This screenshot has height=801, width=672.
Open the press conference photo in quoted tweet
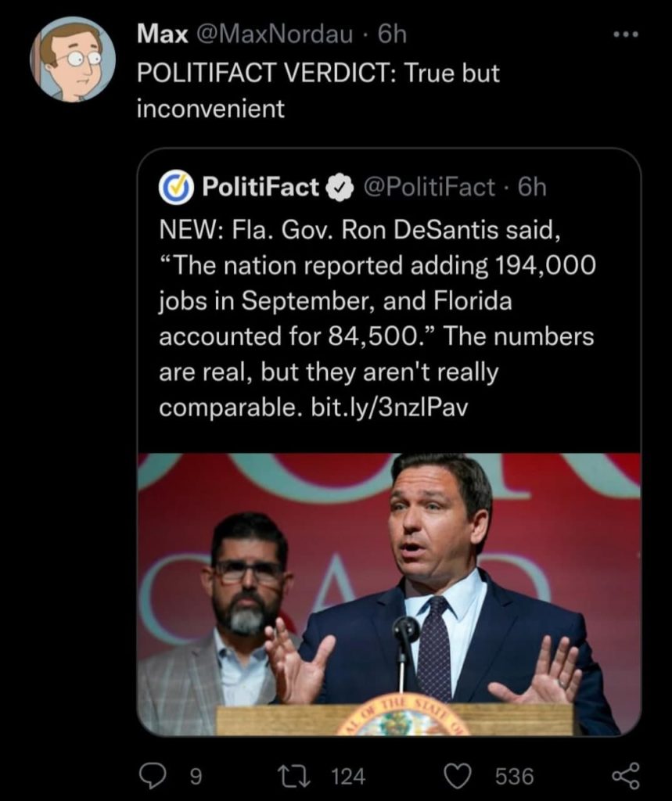389,594
